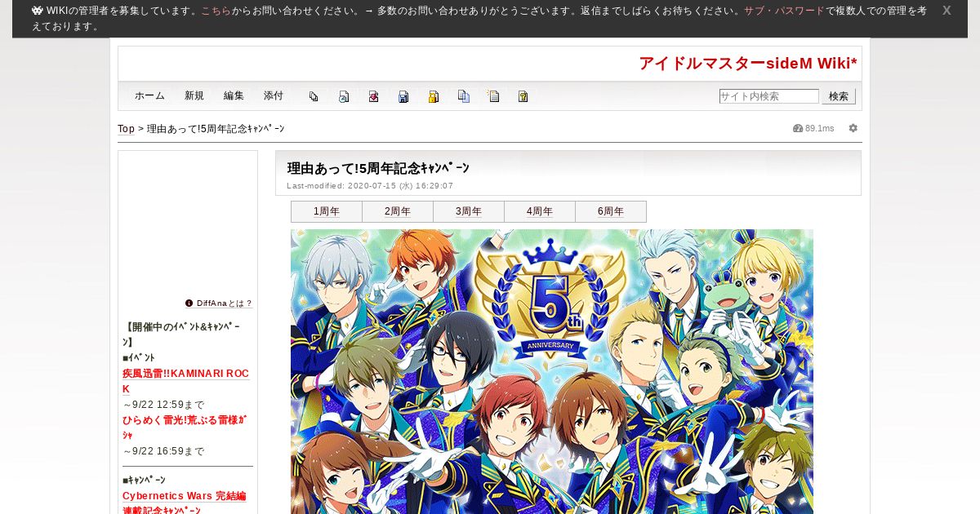Image resolution: width=980 pixels, height=514 pixels.
Task: Switch to the 4周年 tab
Action: pos(540,211)
